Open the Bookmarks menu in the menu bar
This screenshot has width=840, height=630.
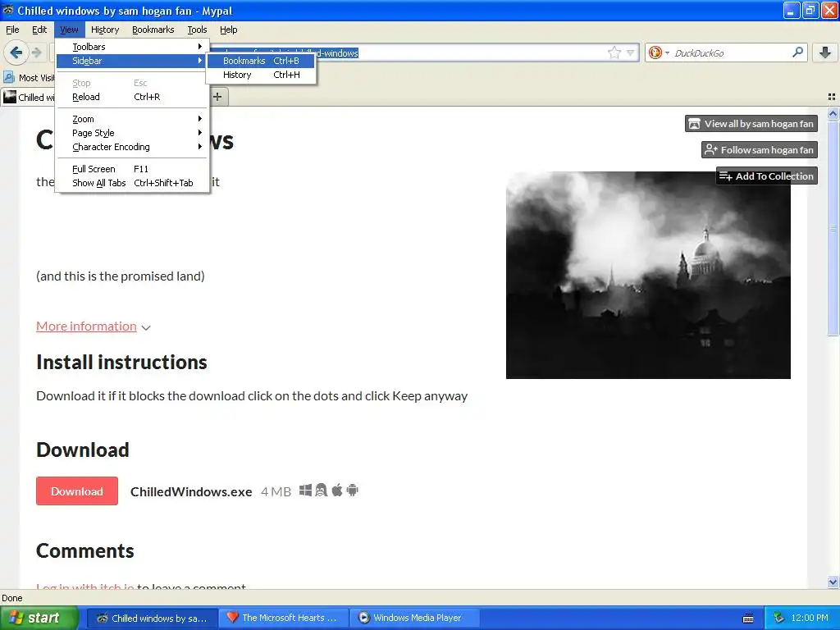pos(153,30)
